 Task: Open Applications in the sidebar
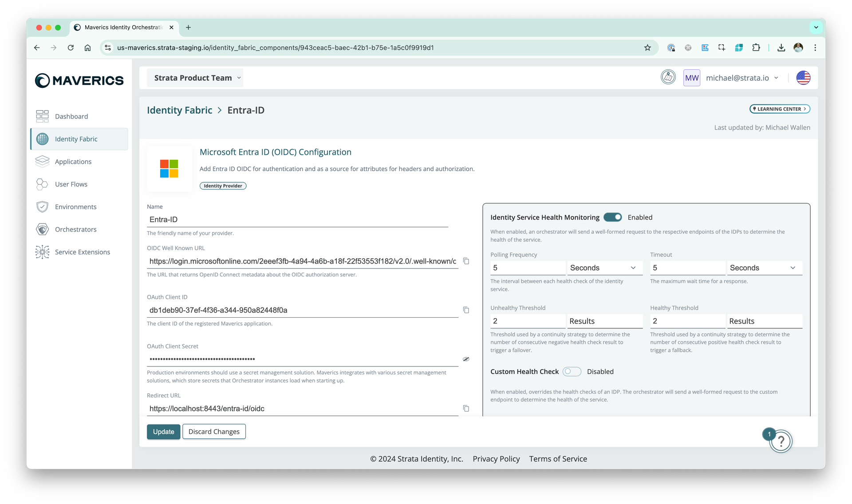[79, 161]
